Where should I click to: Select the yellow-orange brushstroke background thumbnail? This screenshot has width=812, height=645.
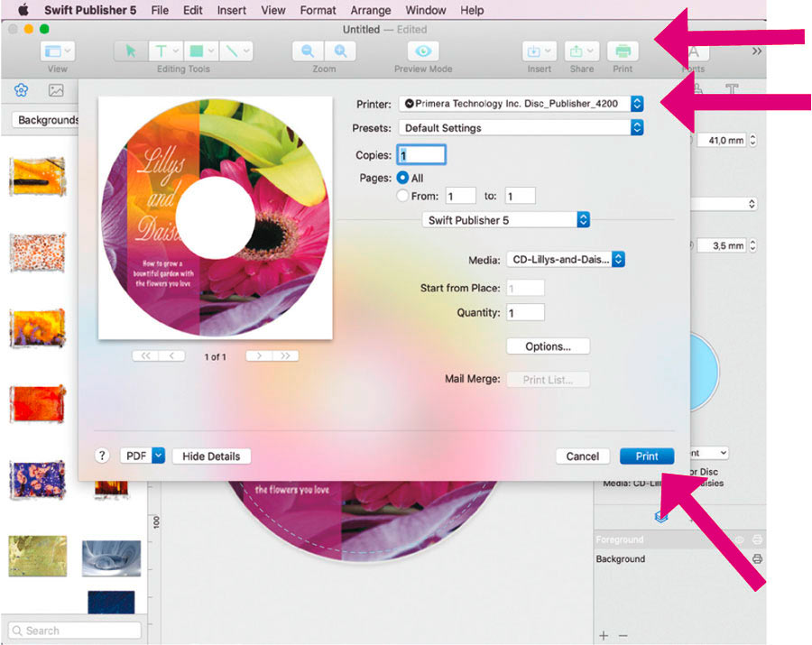click(38, 177)
